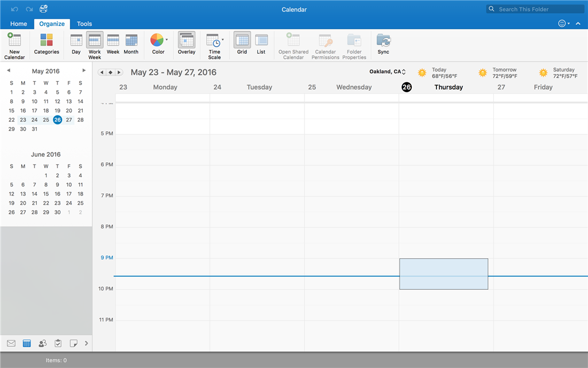Select the Organize ribbon tab
Viewport: 588px width, 368px height.
(x=52, y=24)
